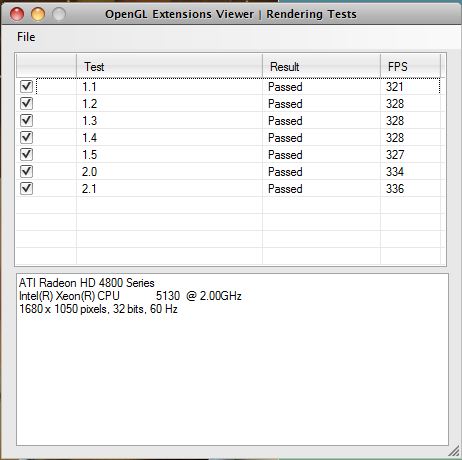462x460 pixels.
Task: Click Passed result for test 2.1
Action: pyautogui.click(x=285, y=189)
